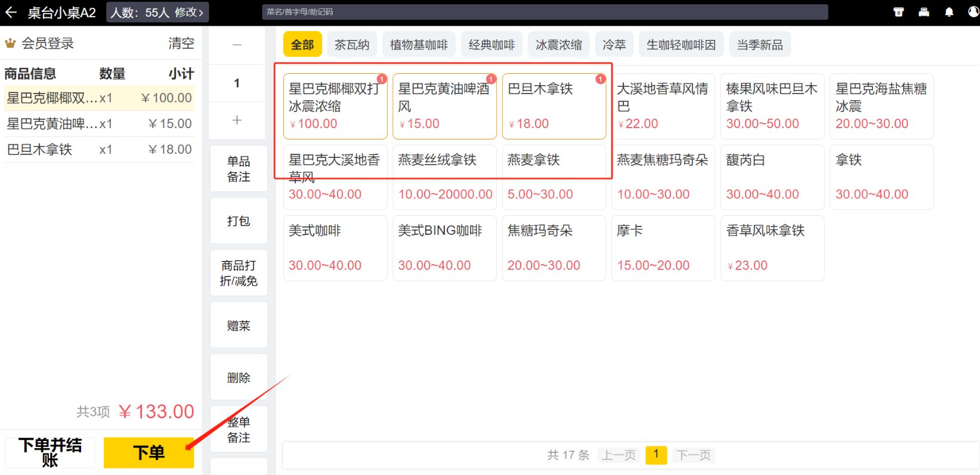
Task: Click the crown member login icon
Action: pos(10,43)
